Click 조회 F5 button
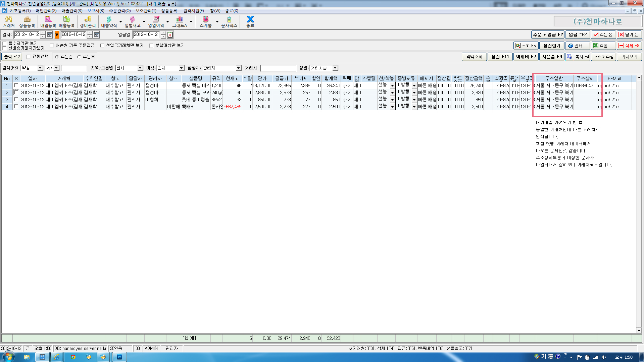Viewport: 644px width, 362px height. 526,46
